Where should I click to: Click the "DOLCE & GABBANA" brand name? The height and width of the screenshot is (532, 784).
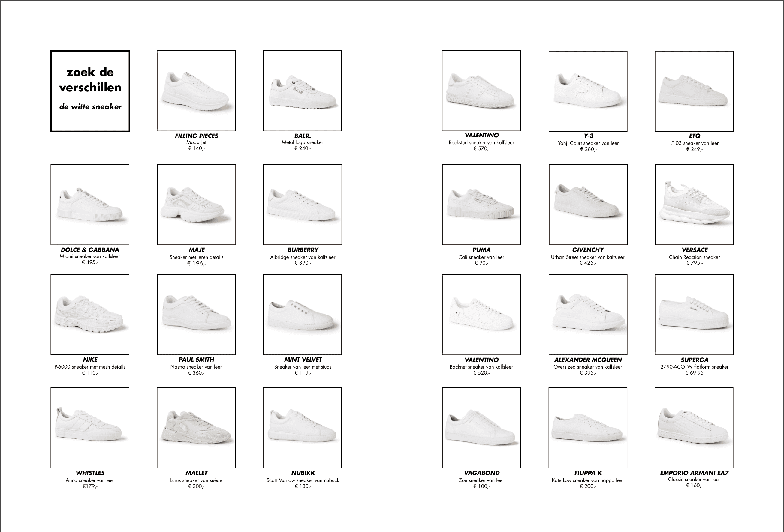coord(90,250)
